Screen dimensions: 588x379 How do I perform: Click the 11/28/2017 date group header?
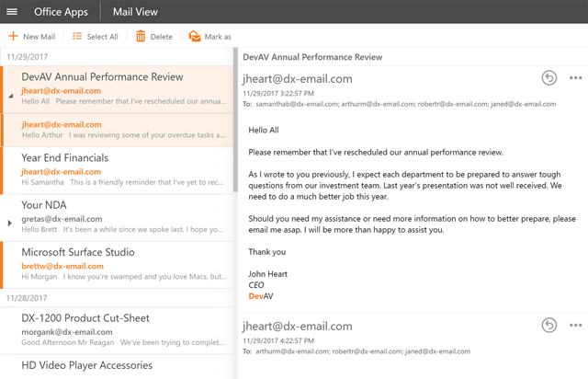[28, 298]
